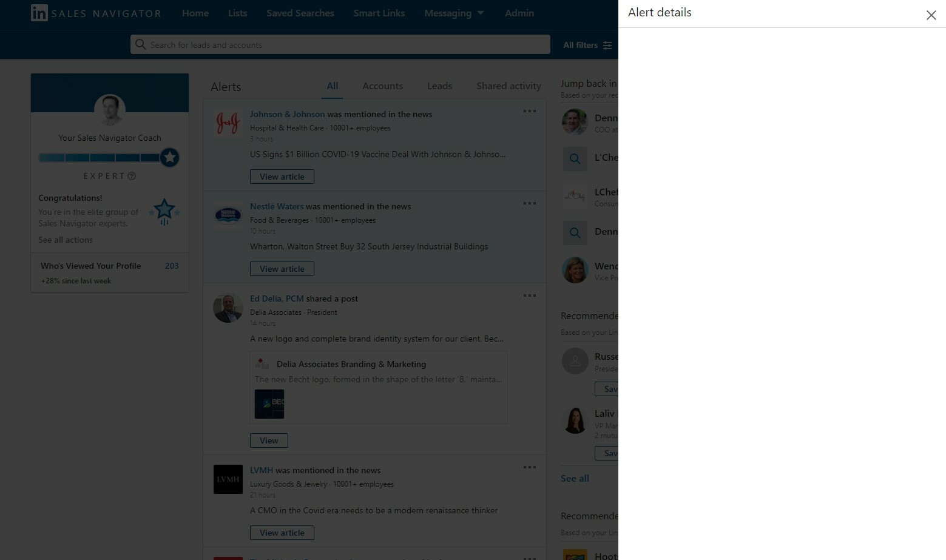The height and width of the screenshot is (560, 946).
Task: Click the star badge on coach progress bar
Action: point(170,158)
